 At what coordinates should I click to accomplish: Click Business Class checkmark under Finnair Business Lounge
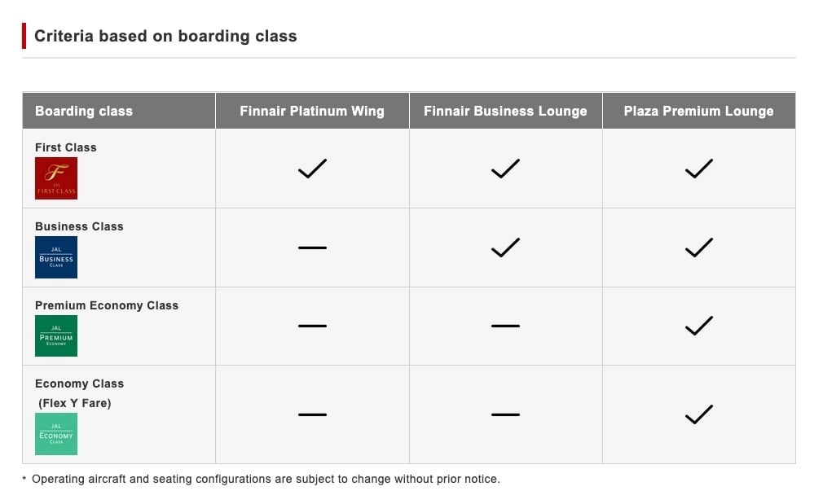click(505, 248)
